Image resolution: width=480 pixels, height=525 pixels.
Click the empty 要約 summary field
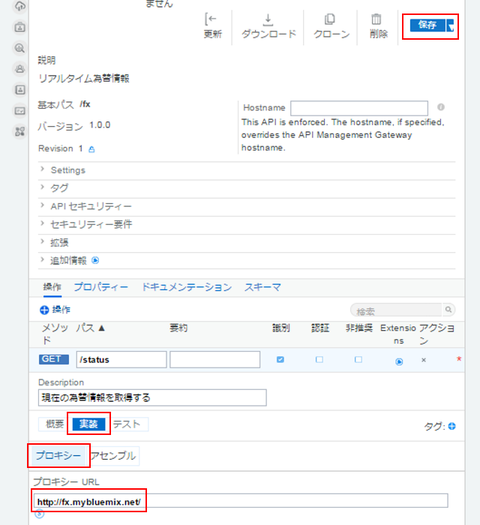point(215,360)
